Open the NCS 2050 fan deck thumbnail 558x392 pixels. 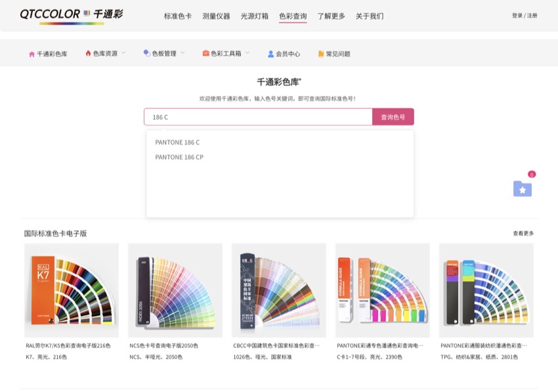175,290
